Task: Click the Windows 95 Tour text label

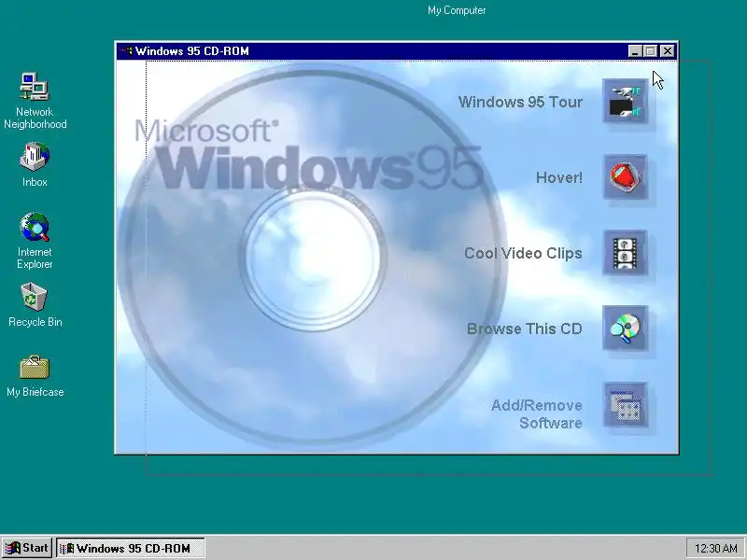Action: click(520, 102)
